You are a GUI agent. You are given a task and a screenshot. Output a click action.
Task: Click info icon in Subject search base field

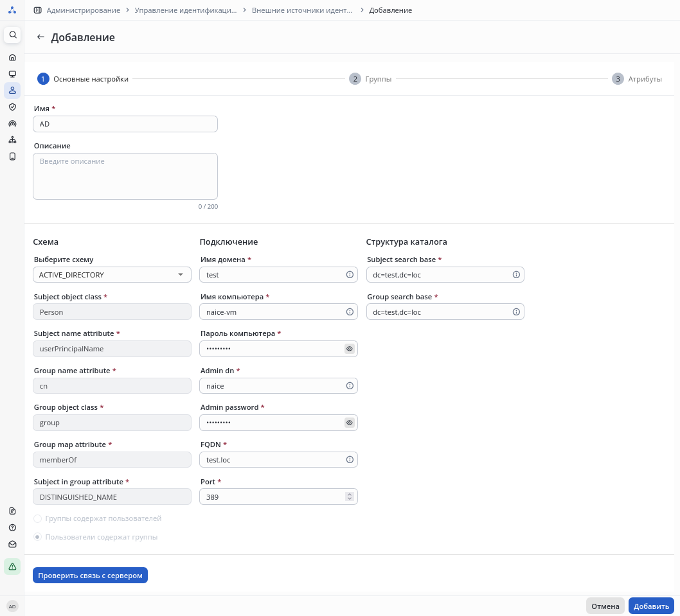click(516, 275)
